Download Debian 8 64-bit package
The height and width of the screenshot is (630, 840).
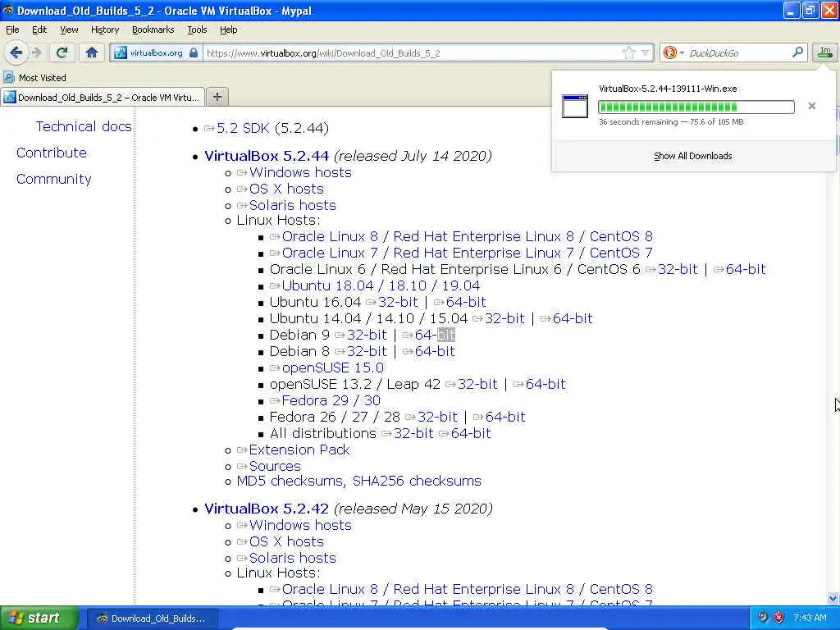coord(435,351)
